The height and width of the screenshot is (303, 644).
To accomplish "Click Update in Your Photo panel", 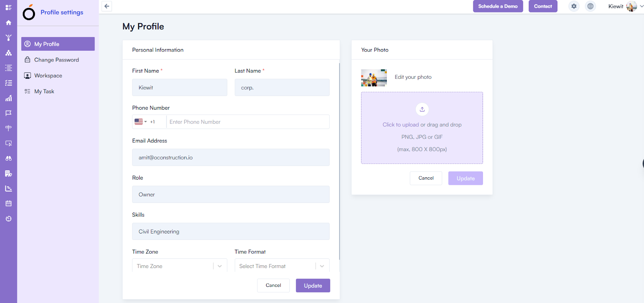I will click(x=466, y=178).
